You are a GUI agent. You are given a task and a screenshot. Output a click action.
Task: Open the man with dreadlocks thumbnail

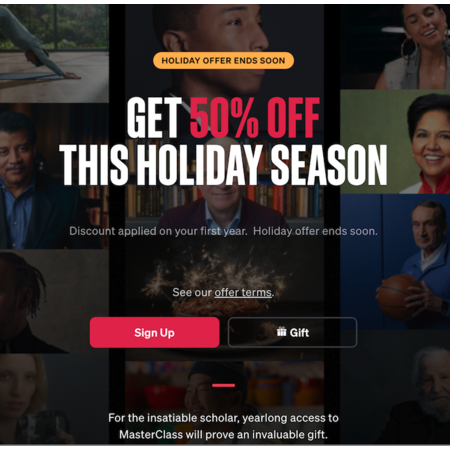point(54,301)
